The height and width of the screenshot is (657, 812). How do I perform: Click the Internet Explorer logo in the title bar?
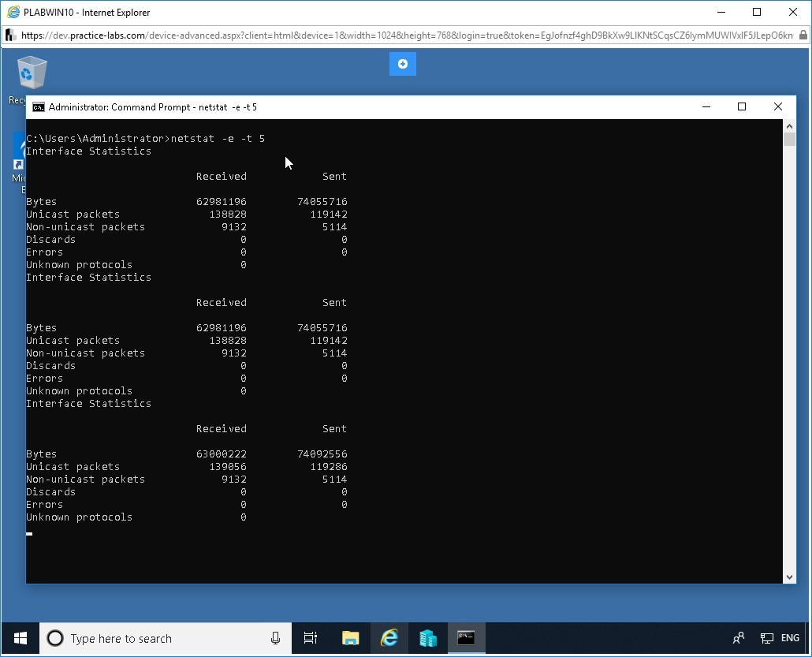(13, 12)
